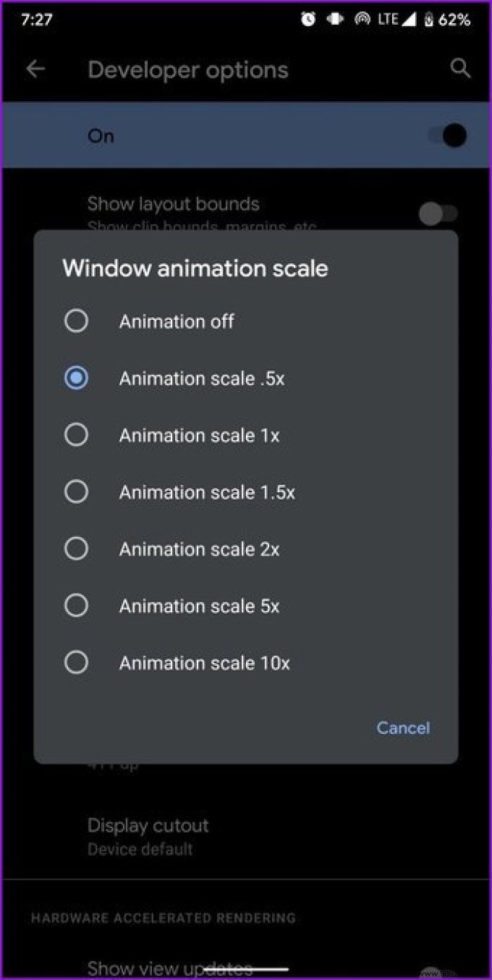
Task: Open the Display cutout setting
Action: [148, 835]
